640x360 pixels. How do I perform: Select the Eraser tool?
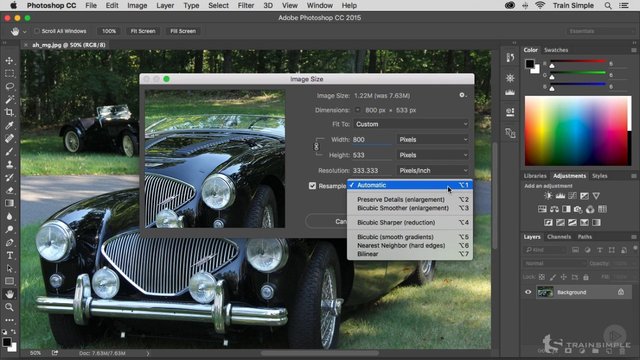coord(9,191)
